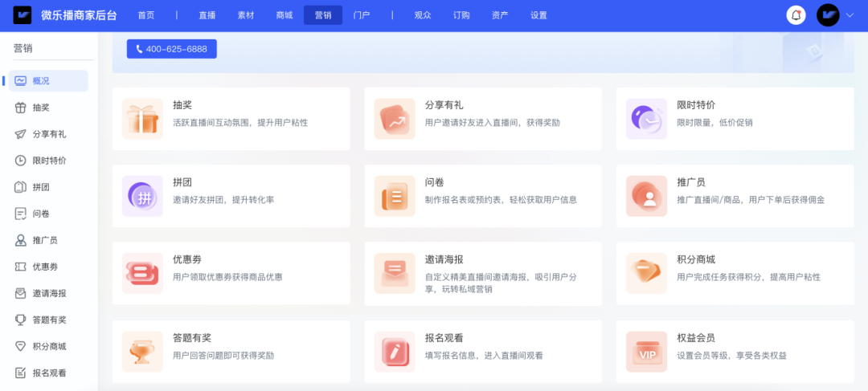The height and width of the screenshot is (391, 868).
Task: Select 优惠券 in the left sidebar
Action: point(45,267)
